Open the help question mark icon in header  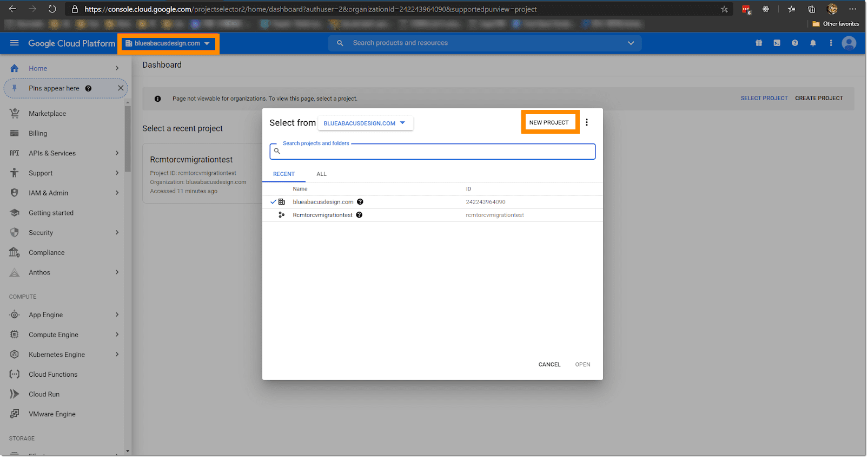794,43
